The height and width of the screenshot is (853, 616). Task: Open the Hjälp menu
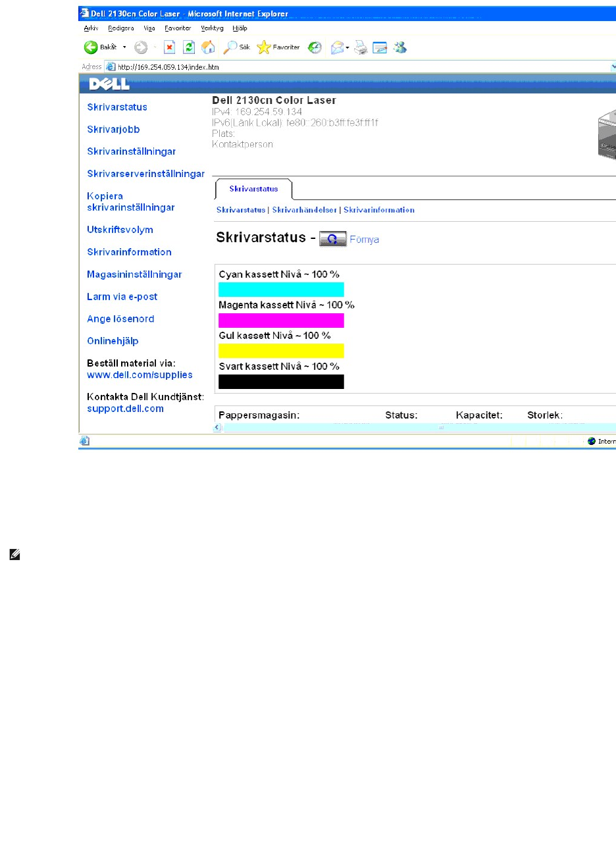(x=240, y=28)
